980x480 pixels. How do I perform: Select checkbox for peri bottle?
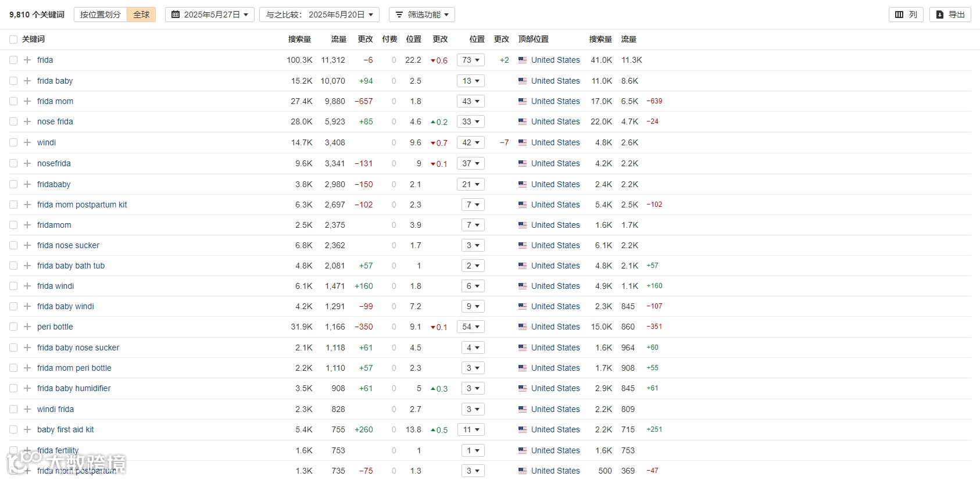13,327
